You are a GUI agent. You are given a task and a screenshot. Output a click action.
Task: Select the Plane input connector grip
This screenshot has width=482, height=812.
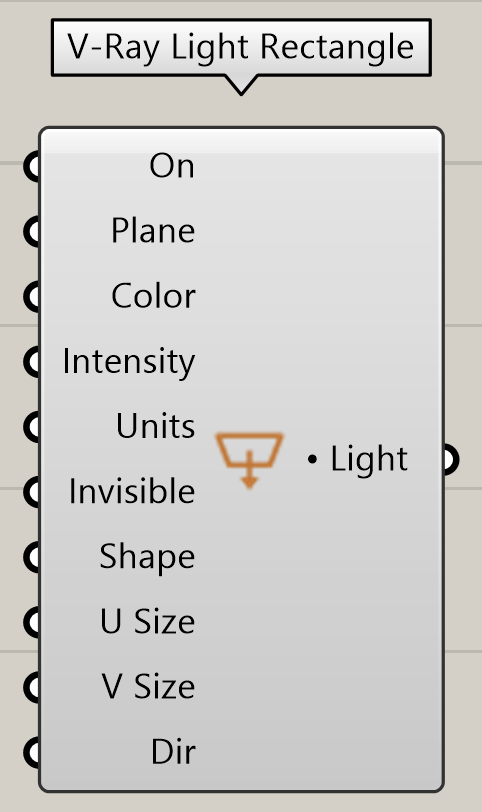click(33, 231)
